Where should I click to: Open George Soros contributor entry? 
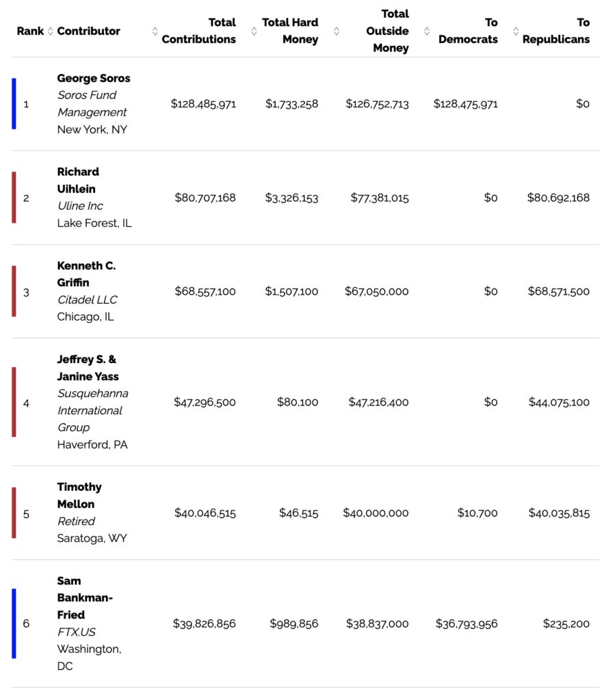(x=94, y=79)
